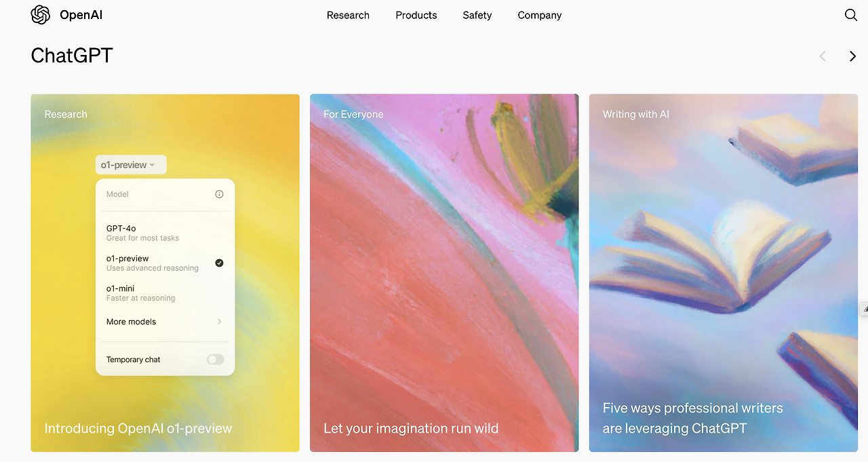This screenshot has height=462, width=868.
Task: Open the Products menu
Action: point(416,15)
